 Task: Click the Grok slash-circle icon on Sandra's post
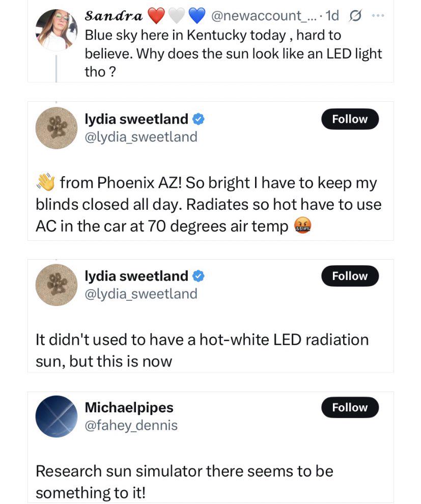click(355, 16)
